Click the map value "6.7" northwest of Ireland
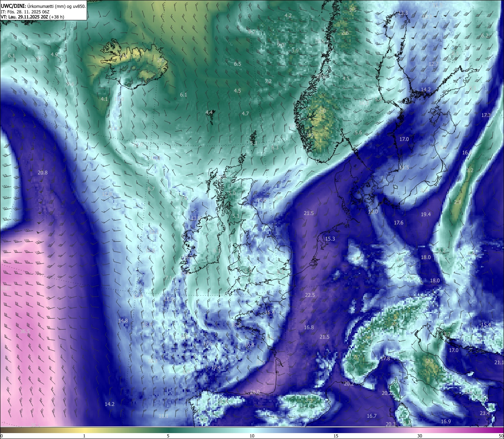 pyautogui.click(x=151, y=189)
